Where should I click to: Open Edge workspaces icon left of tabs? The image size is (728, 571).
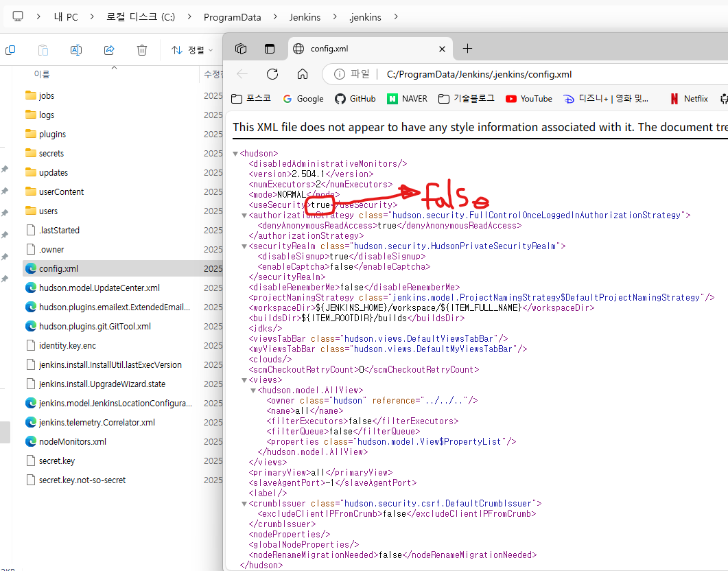point(241,49)
